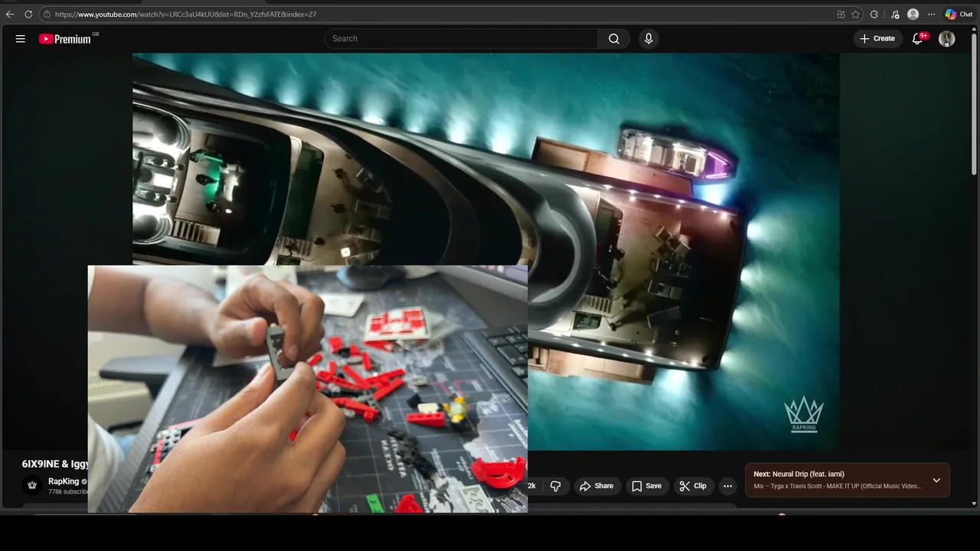Click Next: Neural Drip (feat. iami) title

click(x=799, y=474)
